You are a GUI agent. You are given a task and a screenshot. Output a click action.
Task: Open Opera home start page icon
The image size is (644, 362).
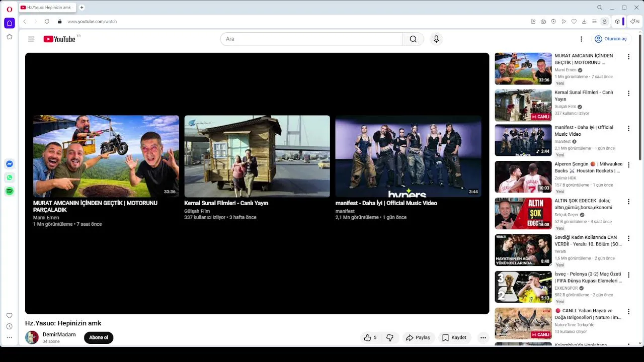point(9,23)
